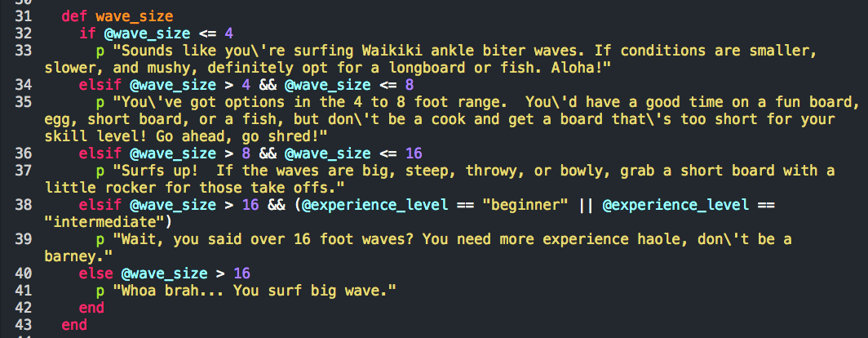This screenshot has height=338, width=868.
Task: Click the word 'Aloha!' in the string
Action: [x=511, y=67]
